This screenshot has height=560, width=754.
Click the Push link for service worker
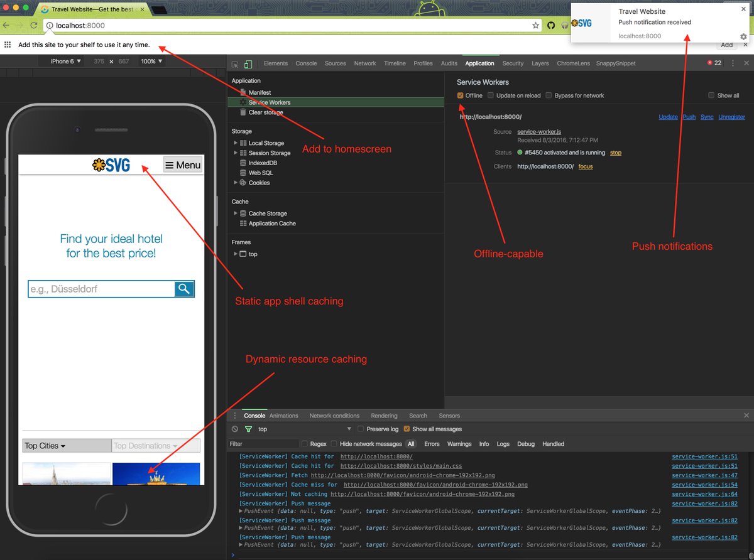(689, 117)
